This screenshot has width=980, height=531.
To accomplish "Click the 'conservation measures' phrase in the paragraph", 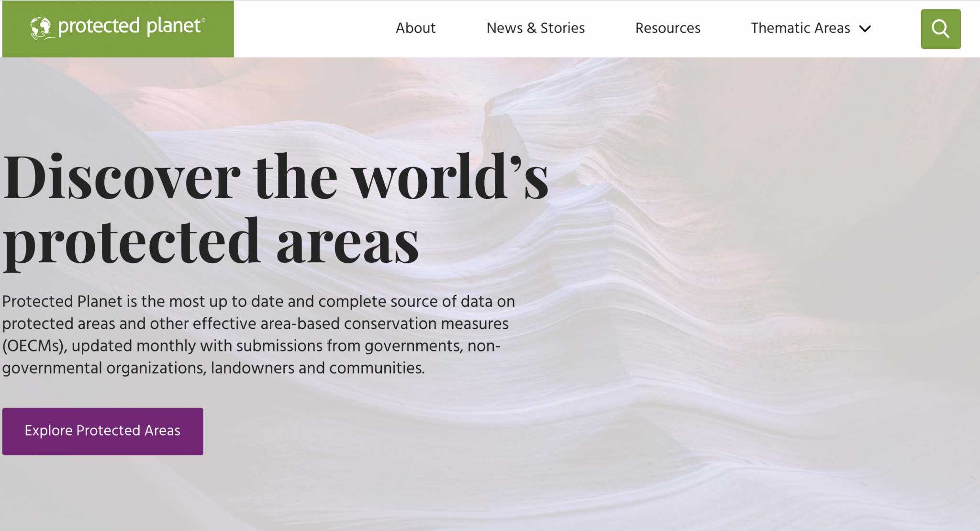I will click(x=426, y=324).
